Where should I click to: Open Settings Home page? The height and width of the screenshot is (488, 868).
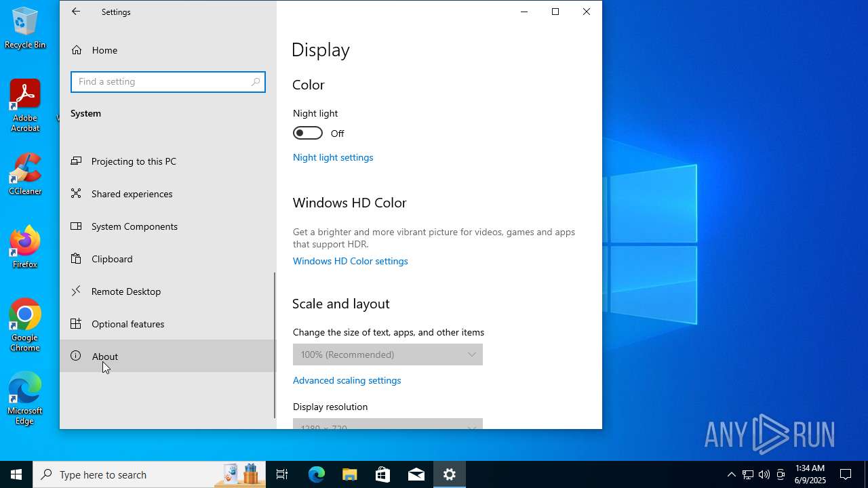pyautogui.click(x=167, y=50)
